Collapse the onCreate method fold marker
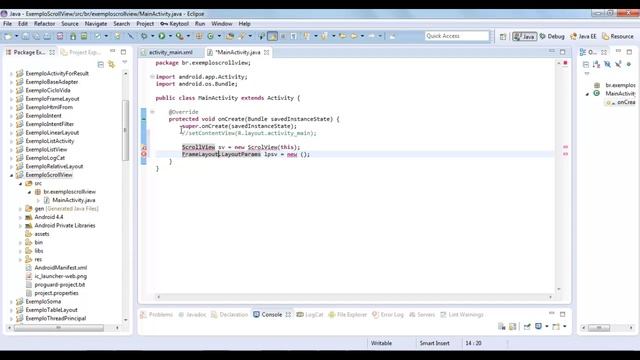 tap(152, 112)
